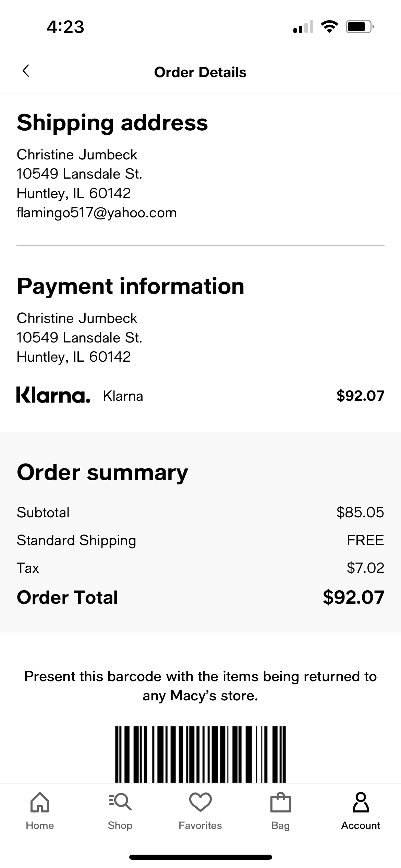Tap the Standard Shipping FREE row
The width and height of the screenshot is (401, 868).
coord(200,540)
